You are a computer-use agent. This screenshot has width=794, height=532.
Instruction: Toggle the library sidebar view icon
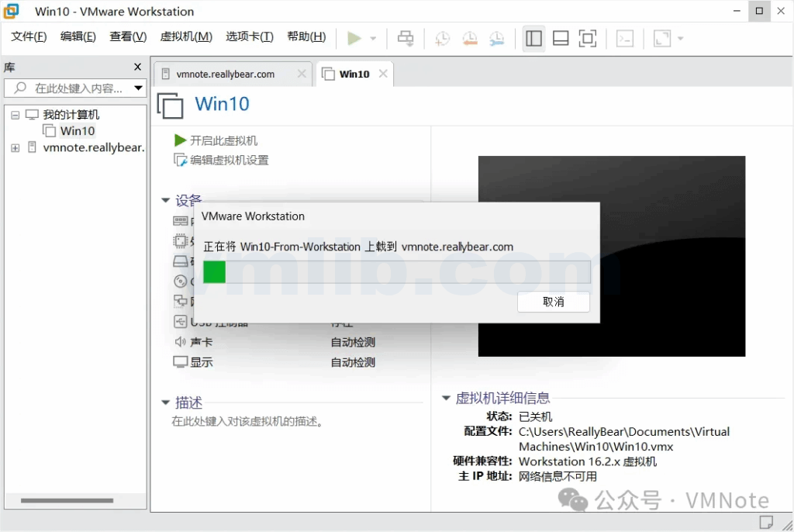pyautogui.click(x=533, y=38)
